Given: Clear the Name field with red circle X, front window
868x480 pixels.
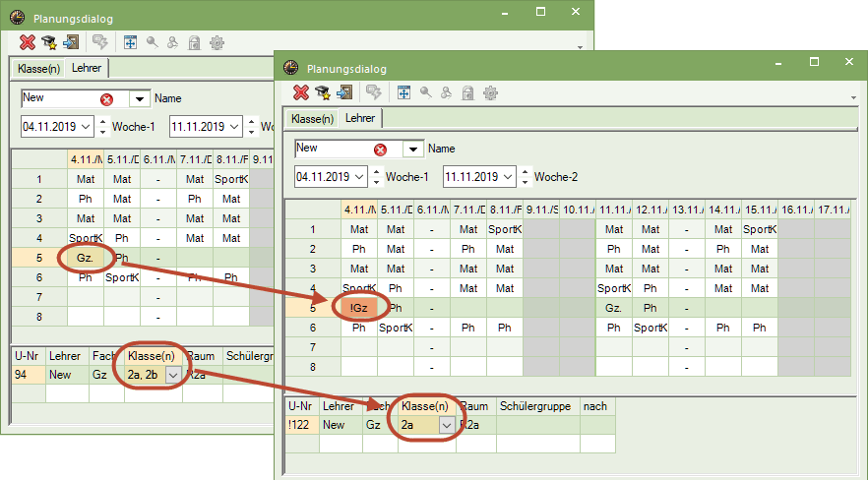Looking at the screenshot, I should (380, 150).
